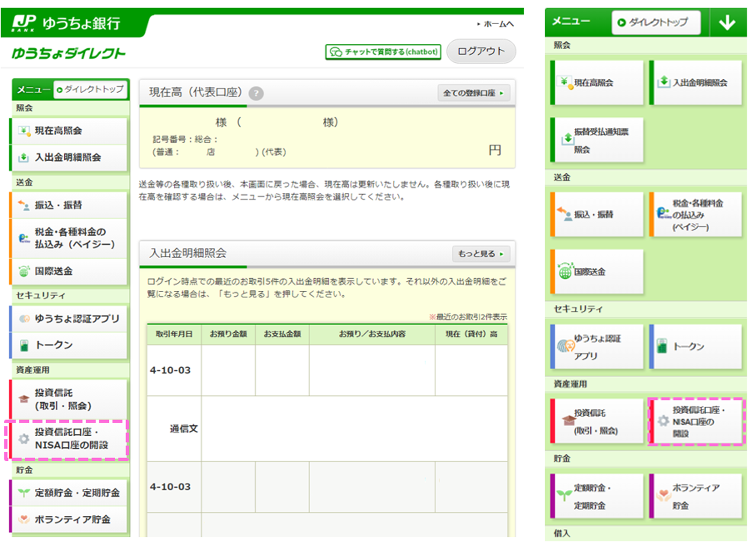Click the 振込・振替 tile icon in the right menu
This screenshot has width=756, height=547.
coord(565,214)
